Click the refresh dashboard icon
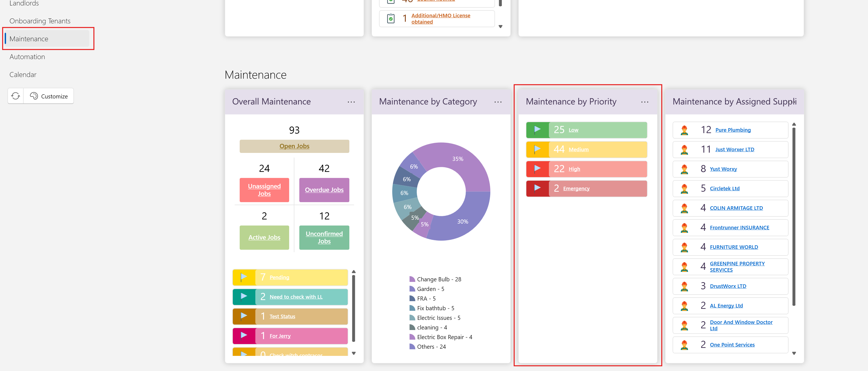 (15, 96)
